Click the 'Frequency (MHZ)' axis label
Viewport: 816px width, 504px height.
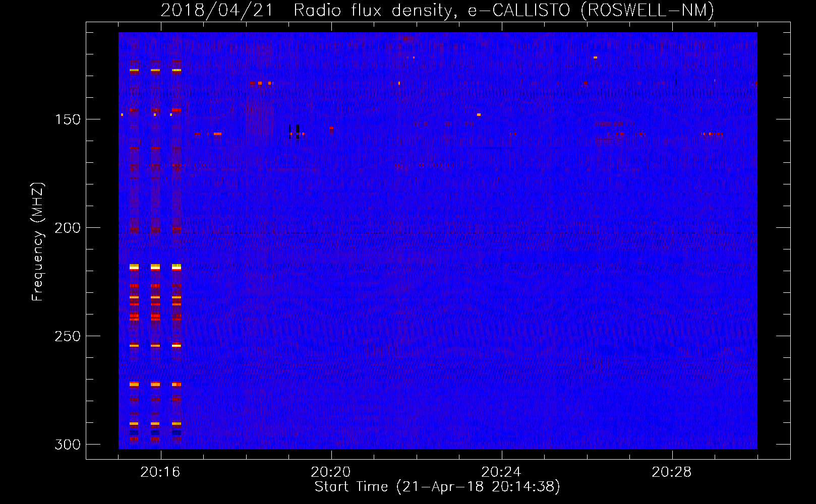(38, 241)
